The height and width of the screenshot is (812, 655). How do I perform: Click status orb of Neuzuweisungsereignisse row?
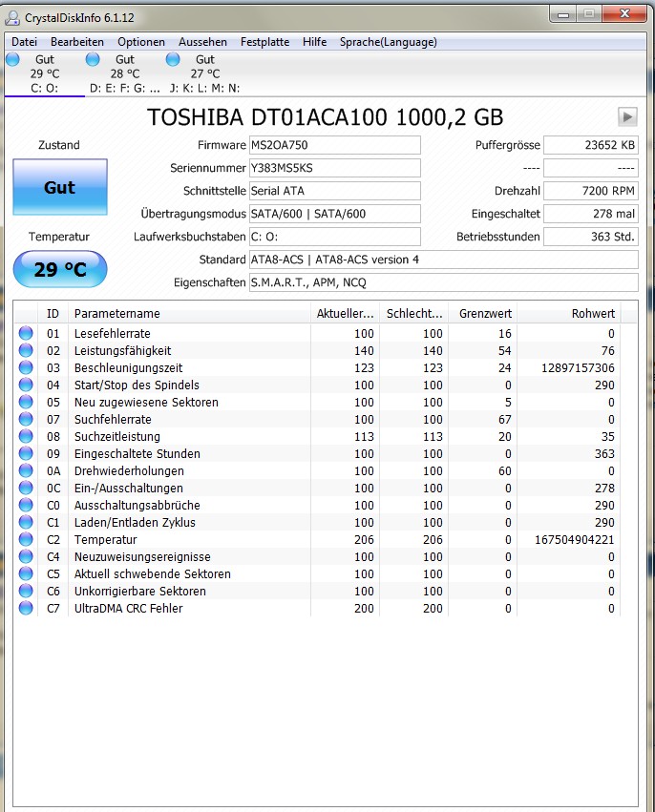(x=26, y=556)
